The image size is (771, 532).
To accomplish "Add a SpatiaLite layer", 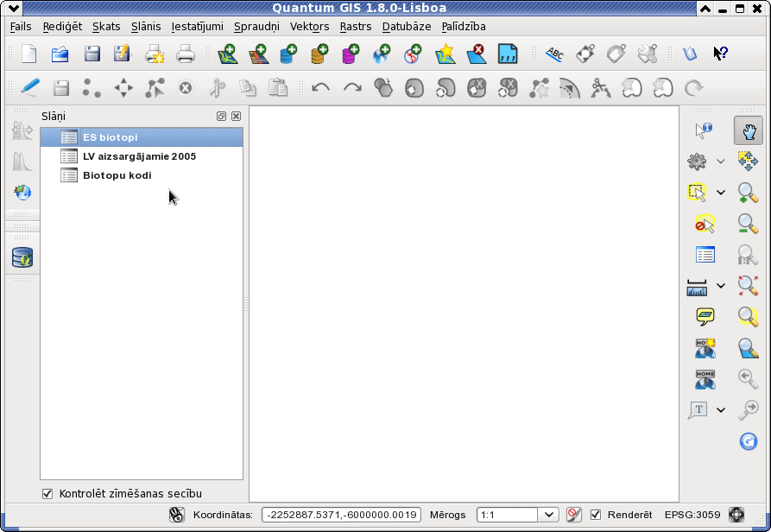I will (319, 53).
